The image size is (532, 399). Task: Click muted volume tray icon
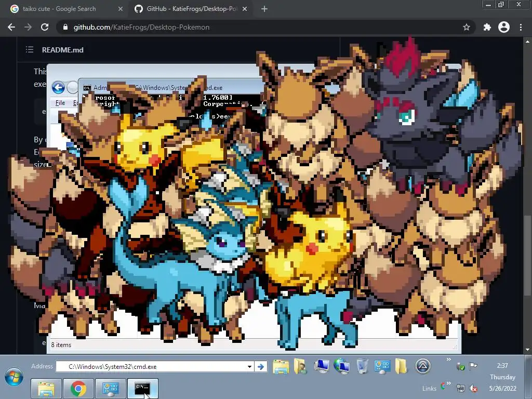click(x=473, y=388)
